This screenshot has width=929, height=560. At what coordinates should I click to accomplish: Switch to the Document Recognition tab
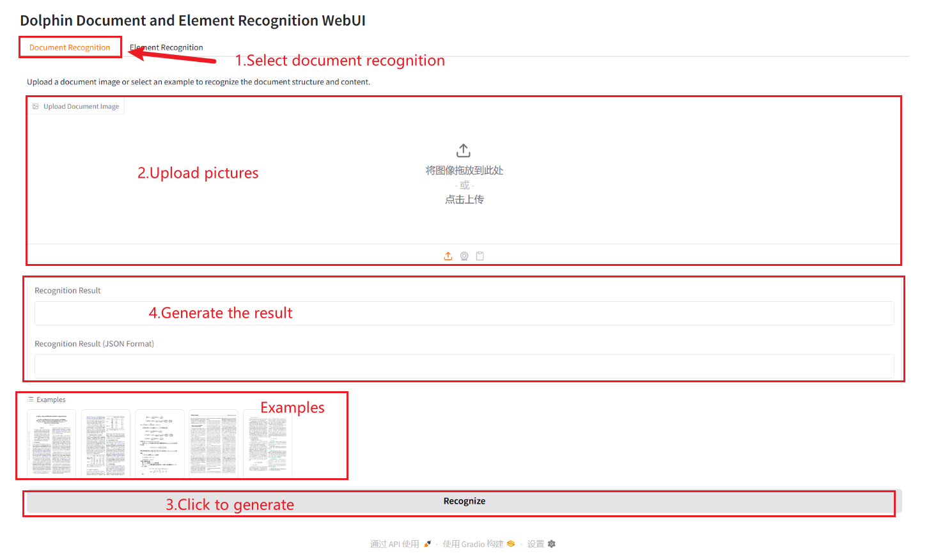tap(70, 47)
